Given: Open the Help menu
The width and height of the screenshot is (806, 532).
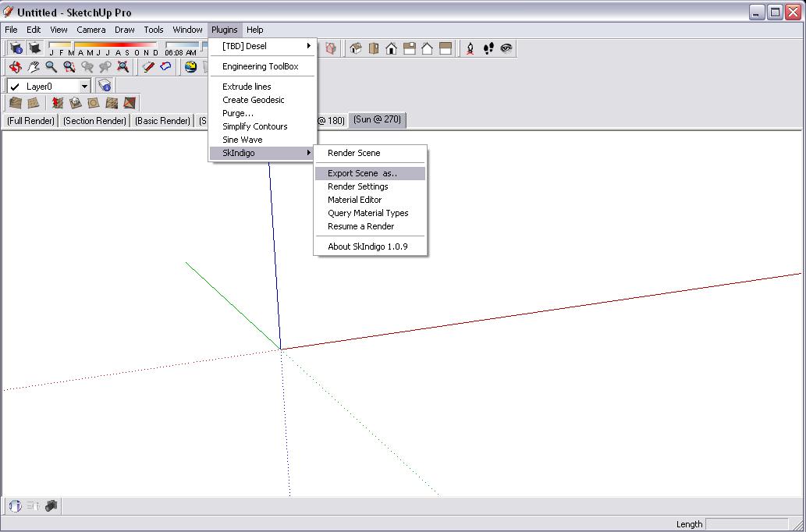Looking at the screenshot, I should (254, 30).
